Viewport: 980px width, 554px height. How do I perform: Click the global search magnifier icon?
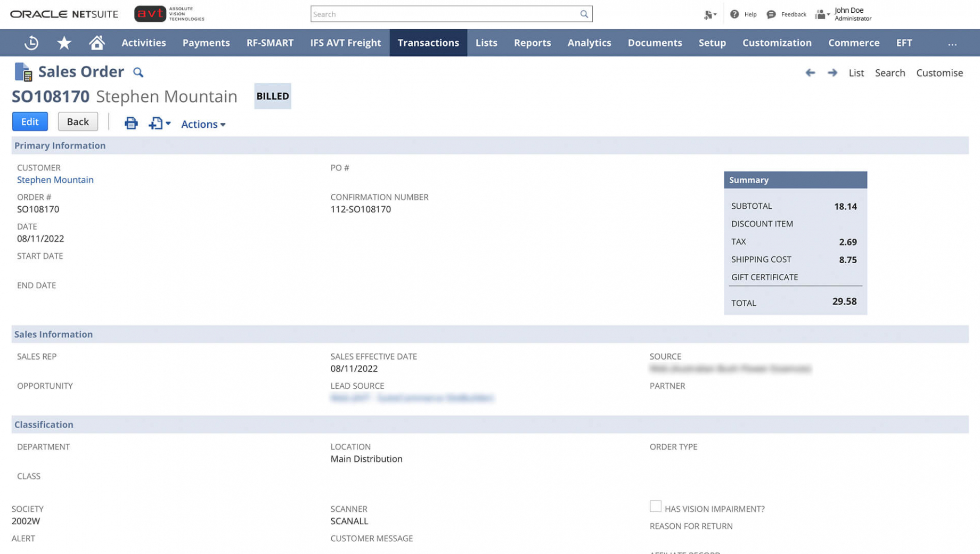[x=584, y=14]
